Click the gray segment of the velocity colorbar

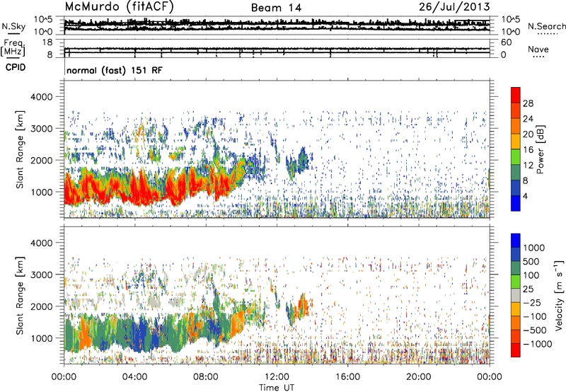coord(516,295)
